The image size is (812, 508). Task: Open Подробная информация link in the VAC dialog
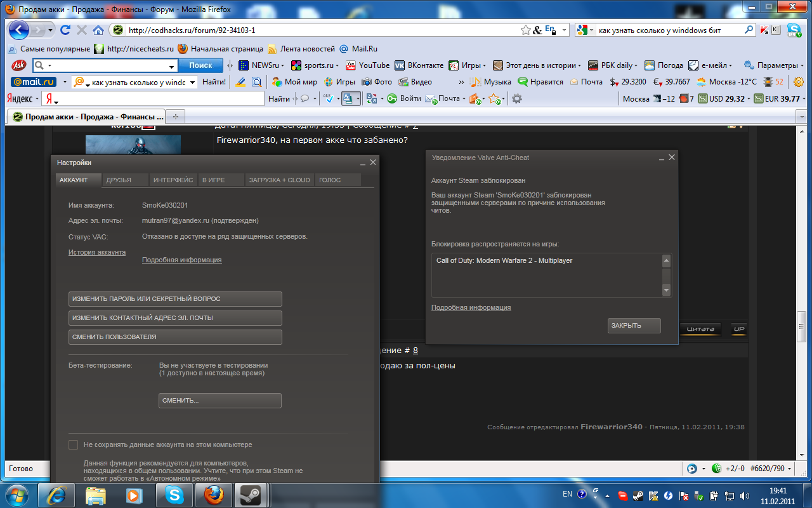[471, 307]
